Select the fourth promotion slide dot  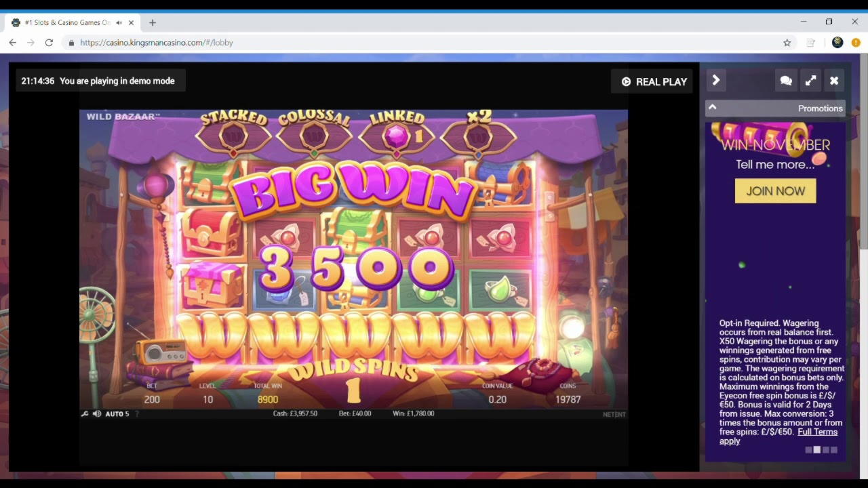834,449
